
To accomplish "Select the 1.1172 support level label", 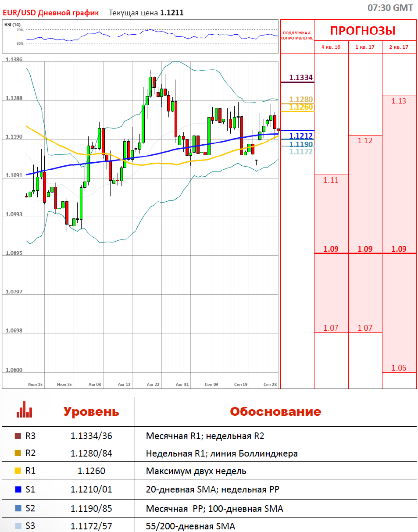I will pos(300,152).
